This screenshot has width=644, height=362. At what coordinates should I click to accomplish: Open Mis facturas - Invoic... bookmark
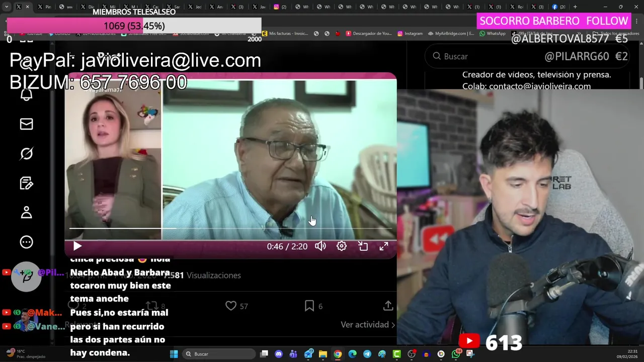tap(285, 34)
